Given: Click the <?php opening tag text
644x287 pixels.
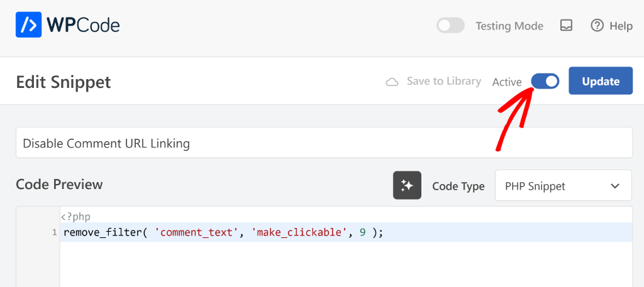Looking at the screenshot, I should tap(75, 217).
